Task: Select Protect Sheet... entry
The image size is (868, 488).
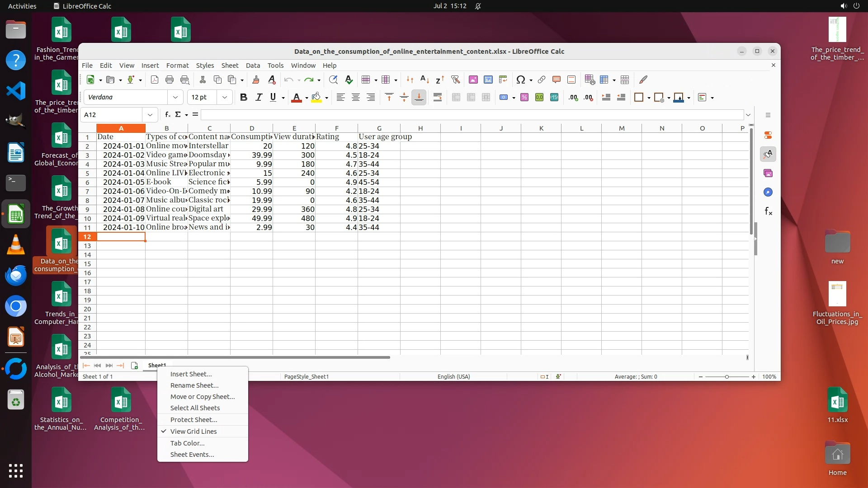Action: (x=193, y=420)
